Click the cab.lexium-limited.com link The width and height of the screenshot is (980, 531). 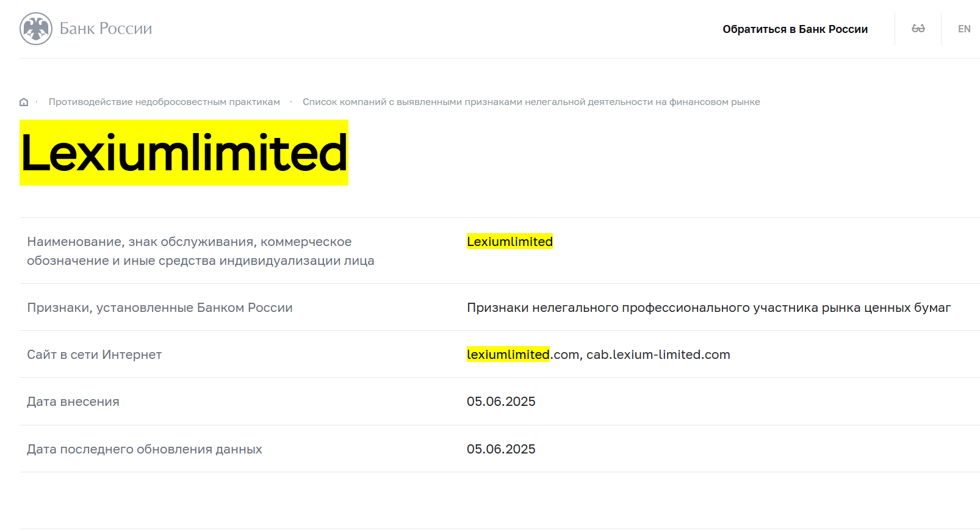657,354
